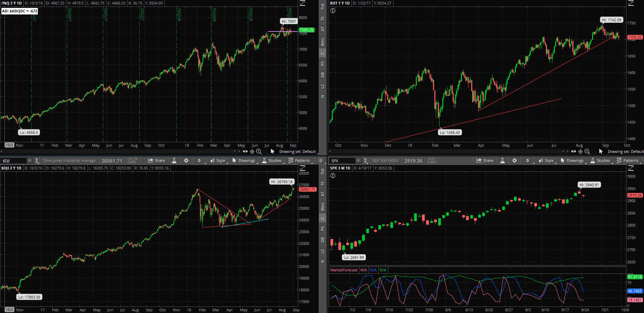
Task: Select the C side tab of /NQ chart
Action: [323, 53]
